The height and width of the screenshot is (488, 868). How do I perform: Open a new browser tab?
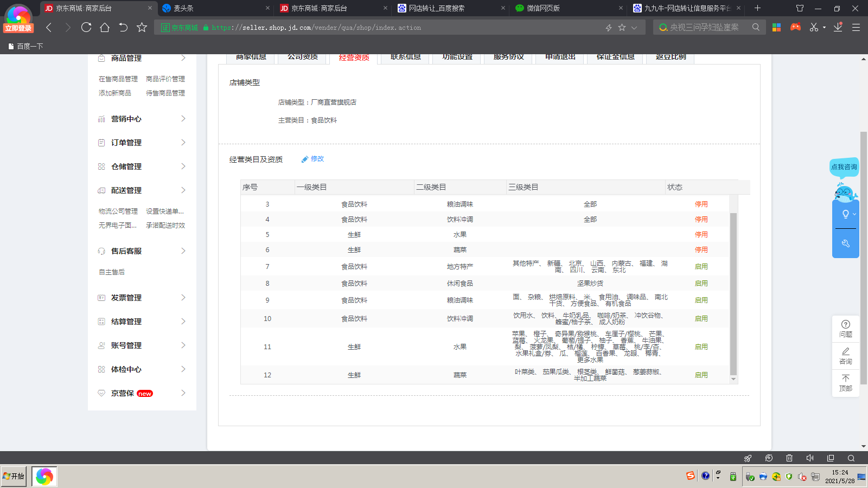coord(757,8)
